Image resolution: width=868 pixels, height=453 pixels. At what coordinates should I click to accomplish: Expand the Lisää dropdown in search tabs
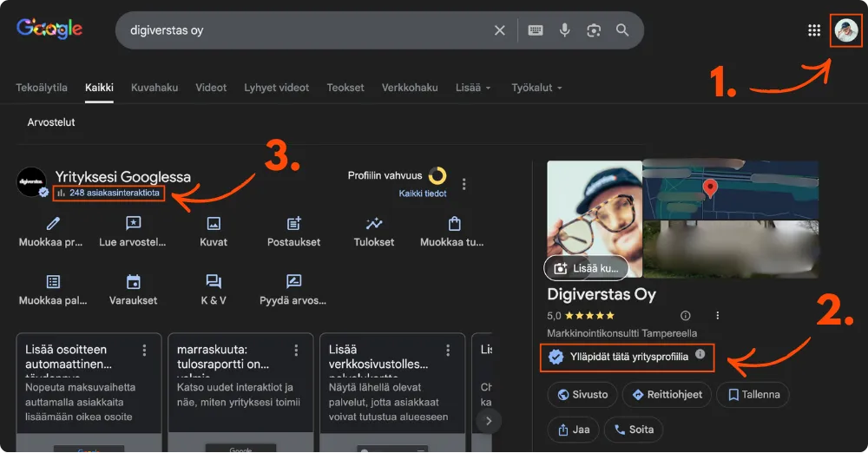[473, 88]
